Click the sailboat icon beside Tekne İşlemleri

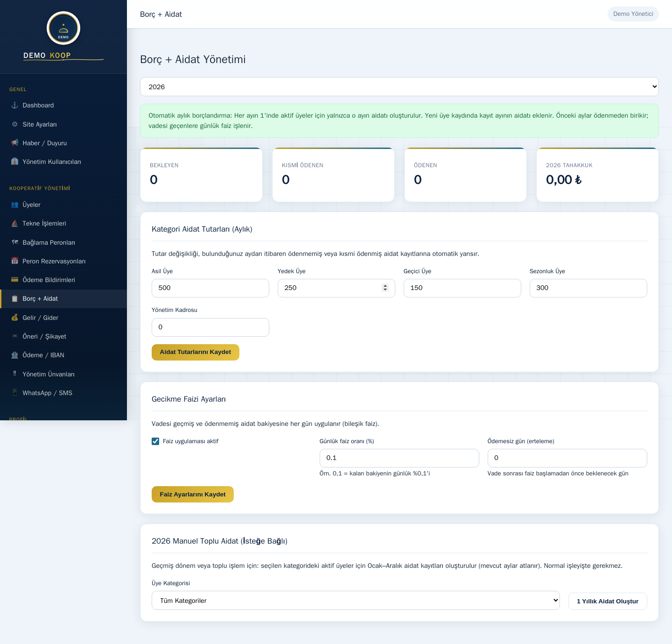15,223
